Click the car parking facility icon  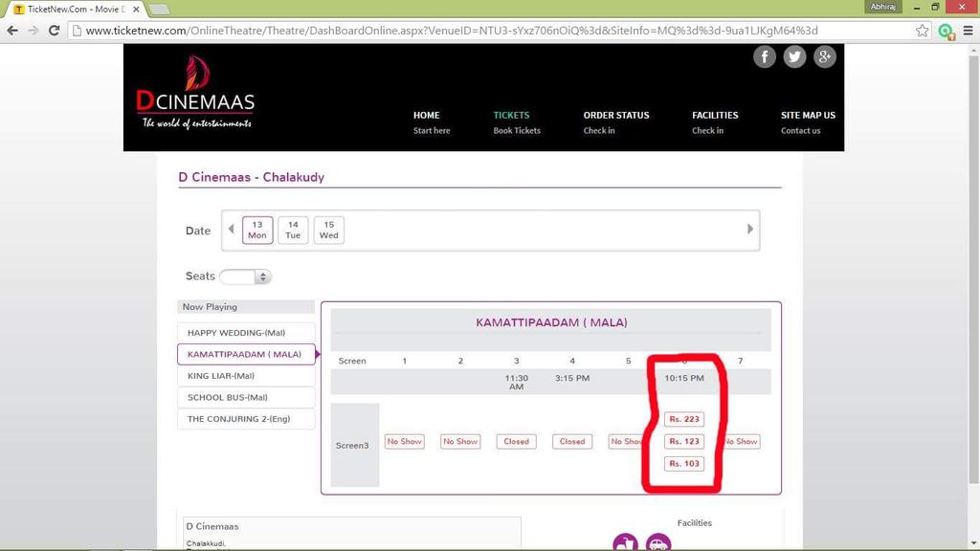pos(658,543)
